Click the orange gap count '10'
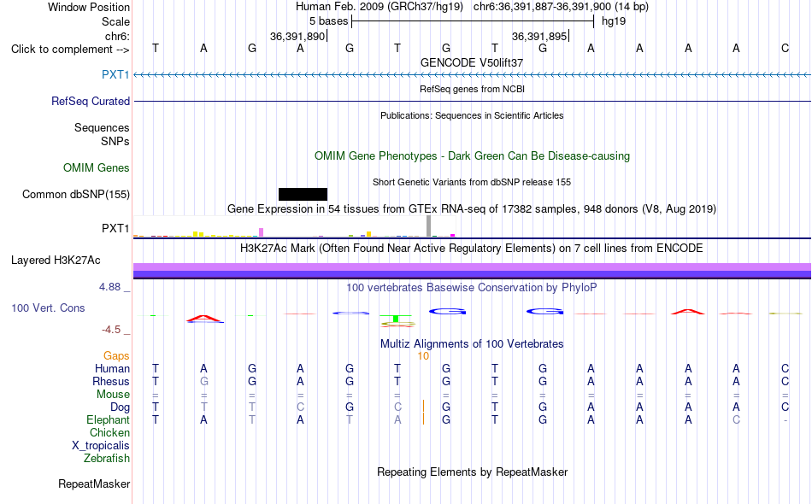The width and height of the screenshot is (812, 504). [423, 356]
